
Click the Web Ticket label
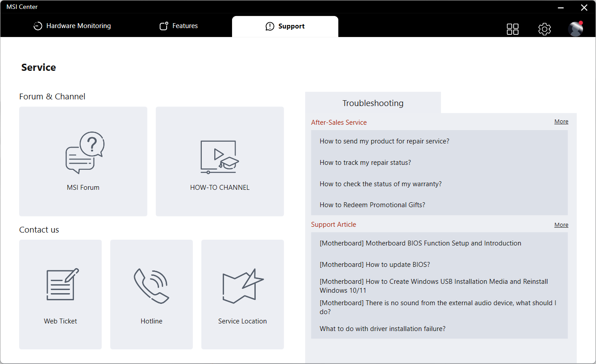[x=61, y=321]
